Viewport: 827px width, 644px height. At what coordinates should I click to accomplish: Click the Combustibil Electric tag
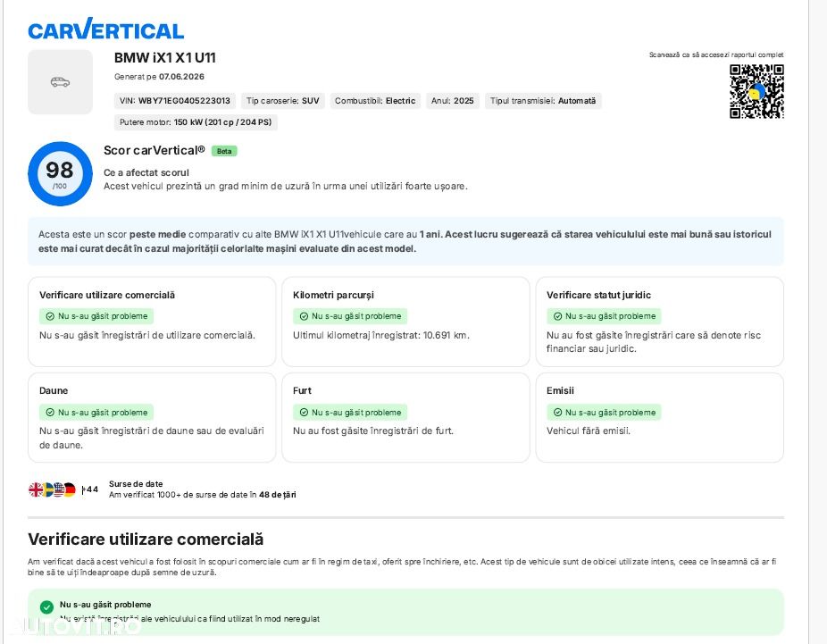pyautogui.click(x=375, y=101)
